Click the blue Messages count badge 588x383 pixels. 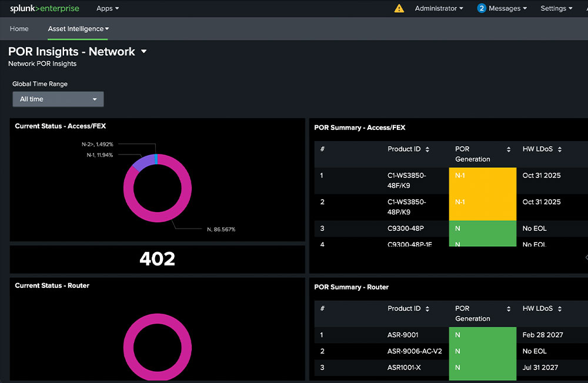pos(482,8)
